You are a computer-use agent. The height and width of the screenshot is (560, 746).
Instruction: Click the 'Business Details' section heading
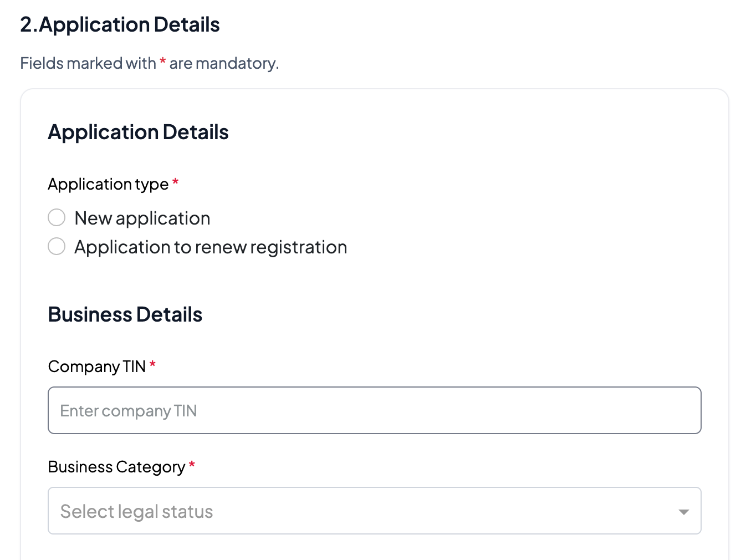125,314
